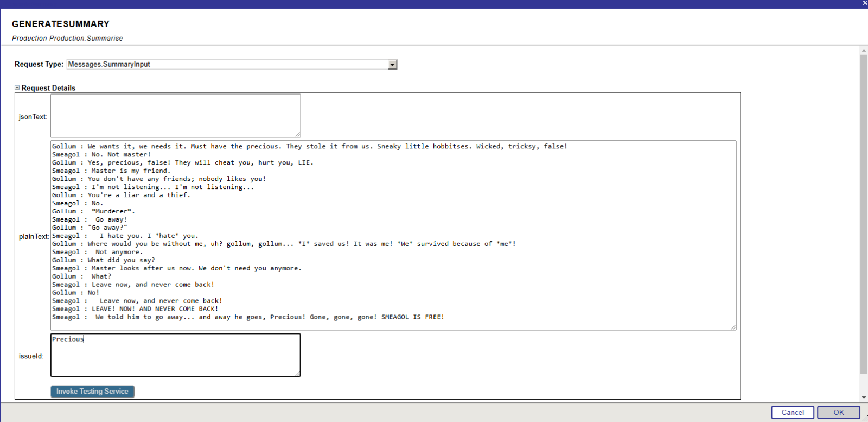This screenshot has width=868, height=422.
Task: Click the line 'Gollum : *Murderer*.'
Action: tap(93, 211)
